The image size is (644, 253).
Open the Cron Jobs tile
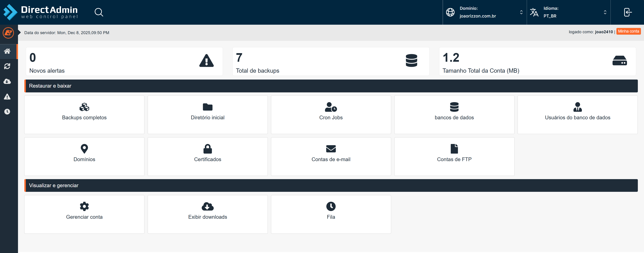(331, 114)
